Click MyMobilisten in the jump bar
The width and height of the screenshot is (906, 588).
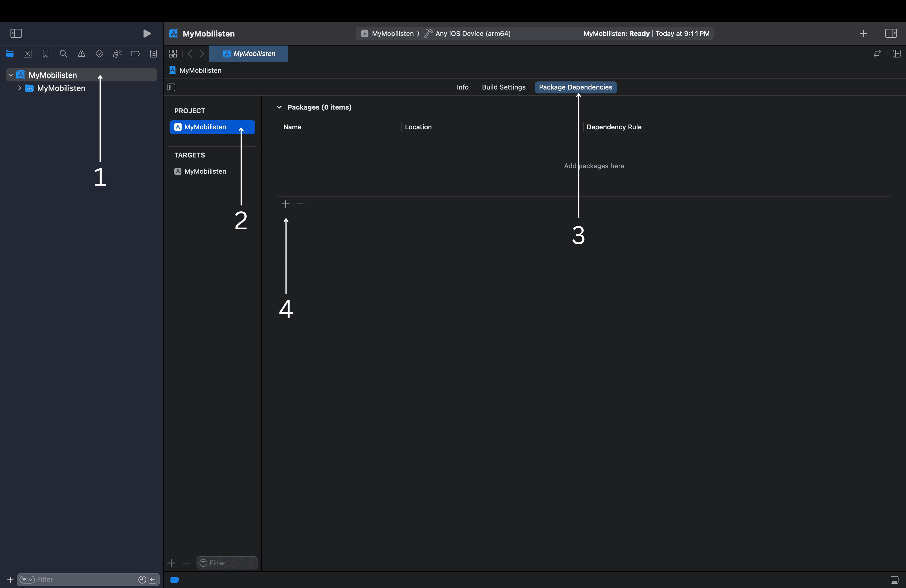tap(200, 70)
